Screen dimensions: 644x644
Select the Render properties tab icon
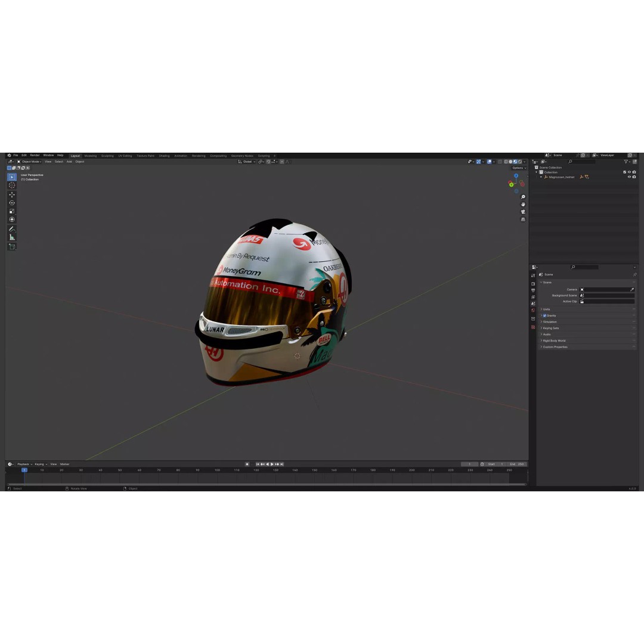pyautogui.click(x=534, y=284)
